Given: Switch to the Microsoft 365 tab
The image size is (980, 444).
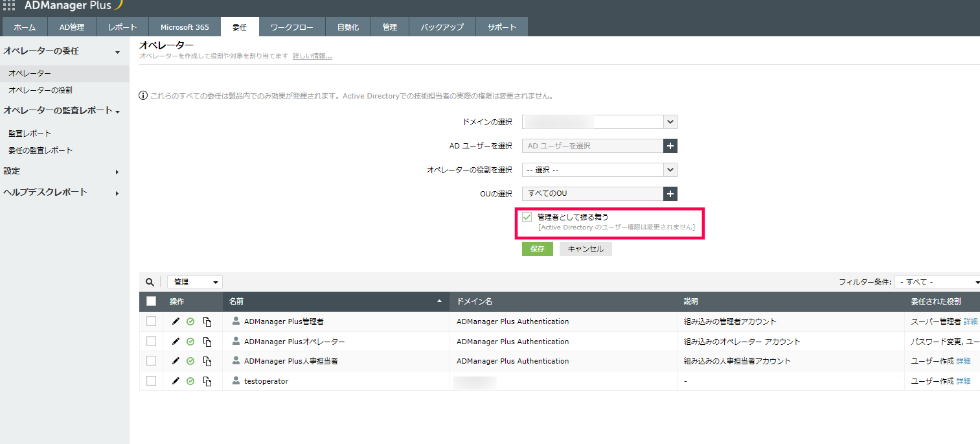Looking at the screenshot, I should pyautogui.click(x=185, y=27).
